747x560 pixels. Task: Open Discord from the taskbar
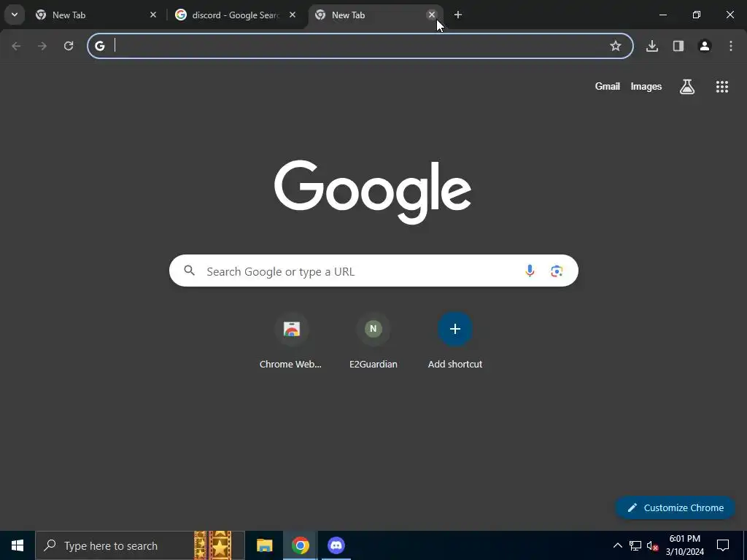coord(336,545)
